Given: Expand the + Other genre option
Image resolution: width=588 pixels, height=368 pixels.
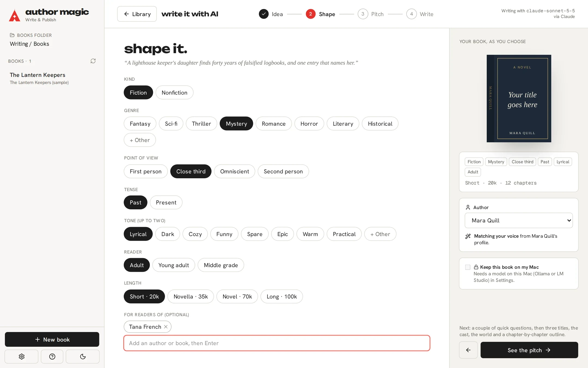Looking at the screenshot, I should 140,140.
